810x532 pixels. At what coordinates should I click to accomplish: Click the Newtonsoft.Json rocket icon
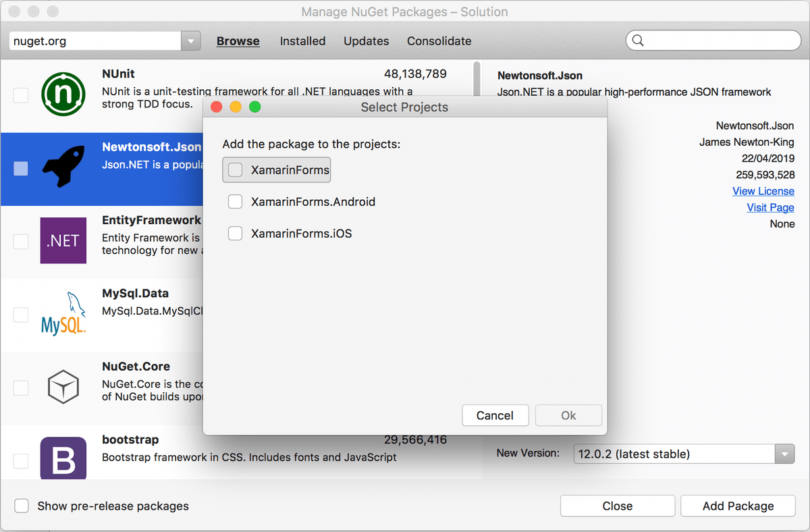63,169
